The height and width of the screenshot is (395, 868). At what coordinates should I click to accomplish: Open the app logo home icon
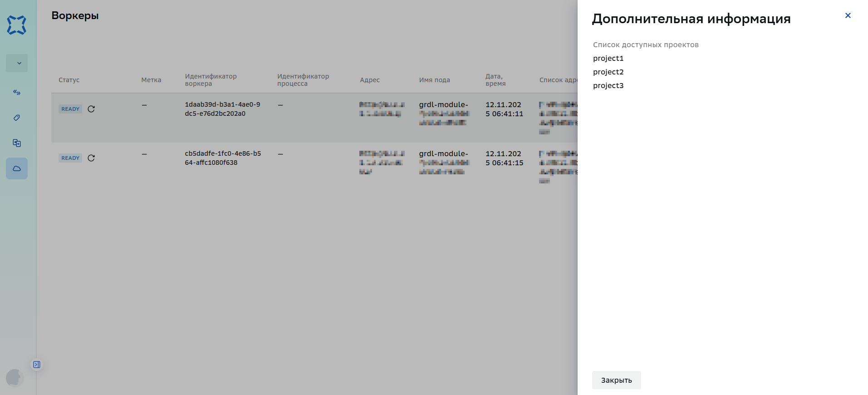(x=17, y=25)
